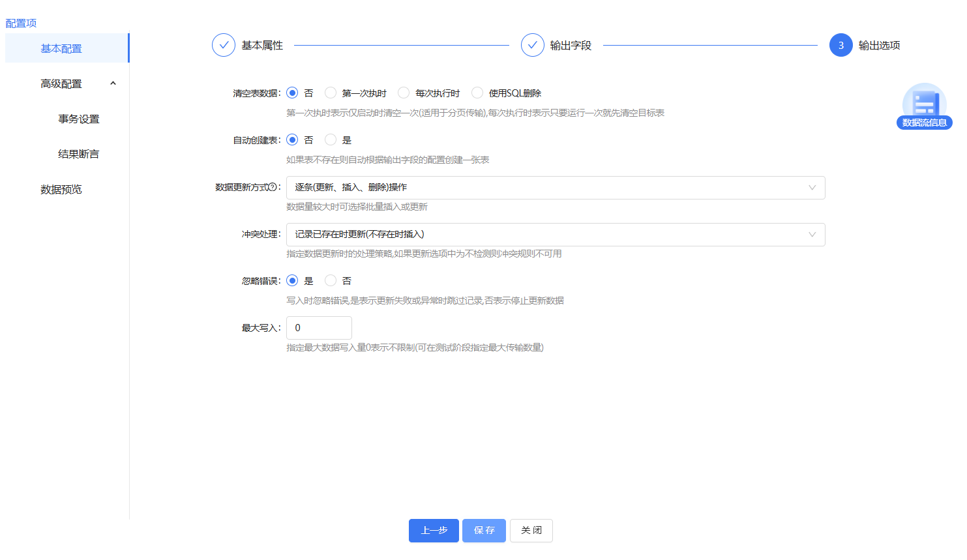967x560 pixels.
Task: Click the 自动创建表 field label
Action: click(257, 140)
